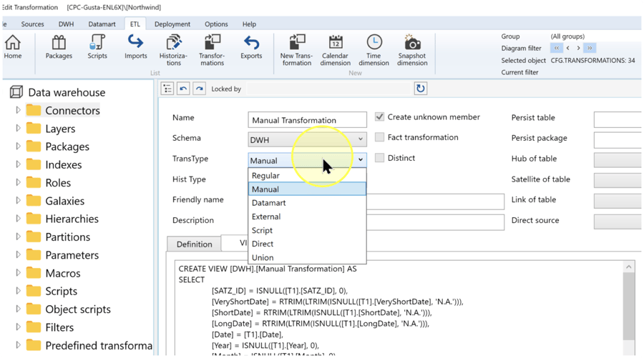The height and width of the screenshot is (358, 644).
Task: Click the Name field Manual Transformation
Action: tap(307, 120)
